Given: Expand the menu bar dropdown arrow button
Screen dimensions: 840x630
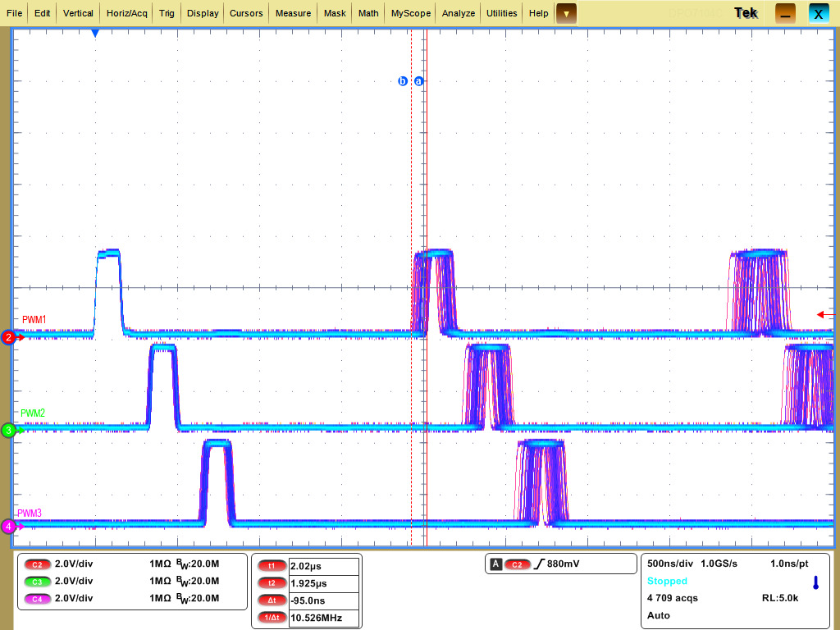Looking at the screenshot, I should tap(566, 13).
